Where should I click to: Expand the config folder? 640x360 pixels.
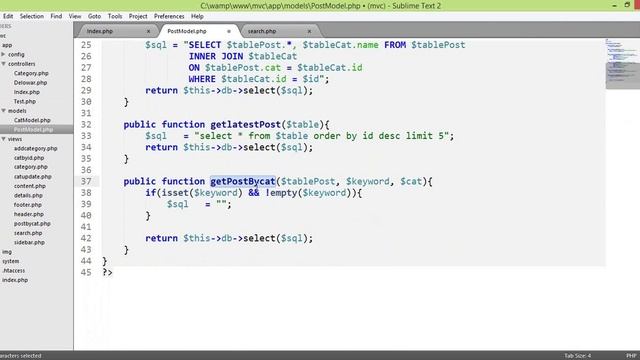[x=3, y=54]
